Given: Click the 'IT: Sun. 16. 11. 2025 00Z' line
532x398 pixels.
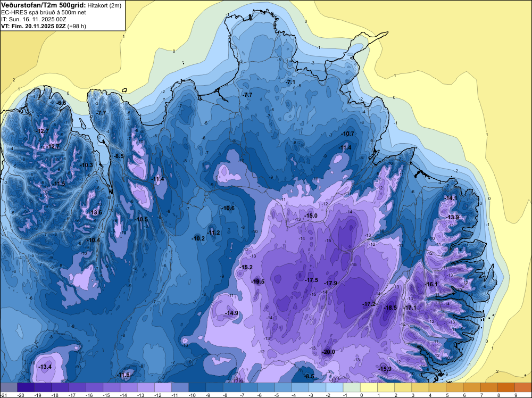Looking at the screenshot, I should 35,19.
